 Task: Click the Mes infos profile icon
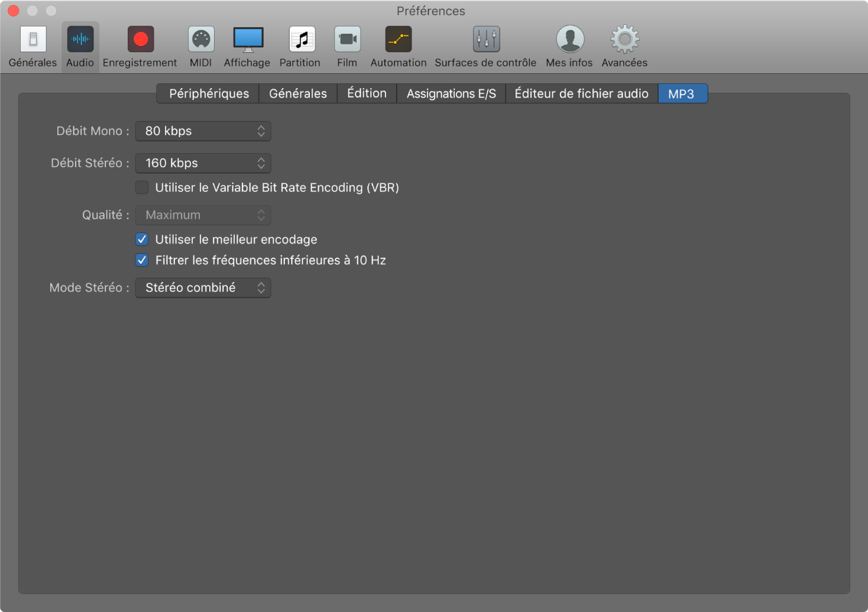click(x=569, y=40)
